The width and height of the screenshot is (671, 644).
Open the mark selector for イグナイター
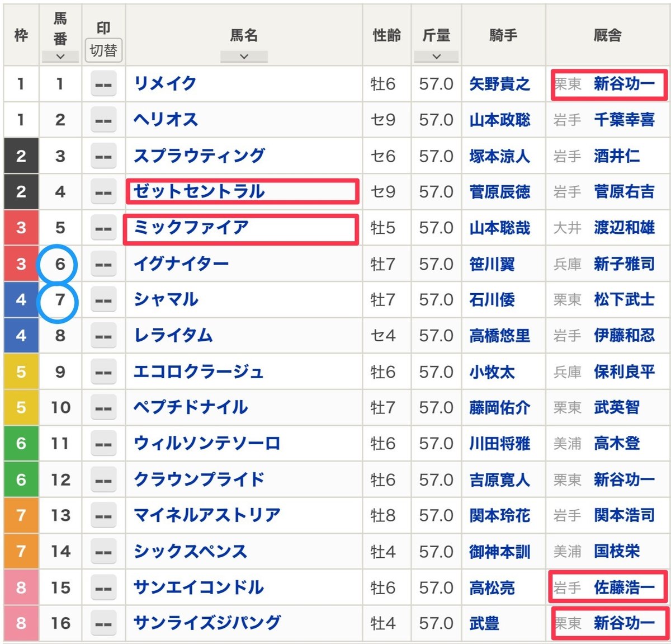(x=103, y=264)
